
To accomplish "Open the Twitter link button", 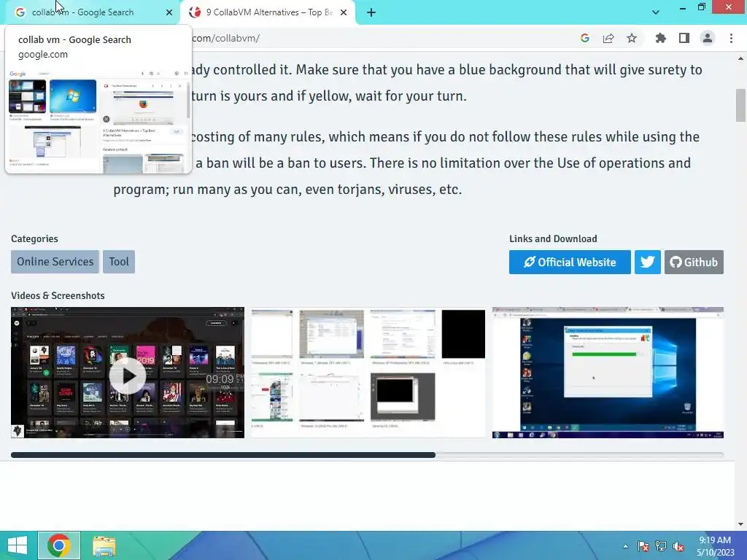I will (x=648, y=262).
